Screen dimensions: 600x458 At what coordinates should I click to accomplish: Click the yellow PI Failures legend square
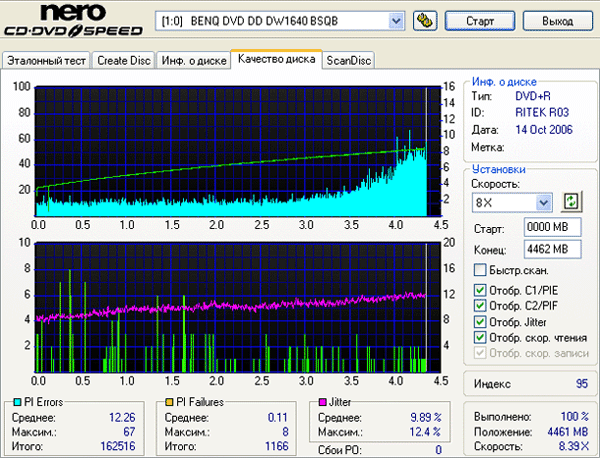coord(171,402)
